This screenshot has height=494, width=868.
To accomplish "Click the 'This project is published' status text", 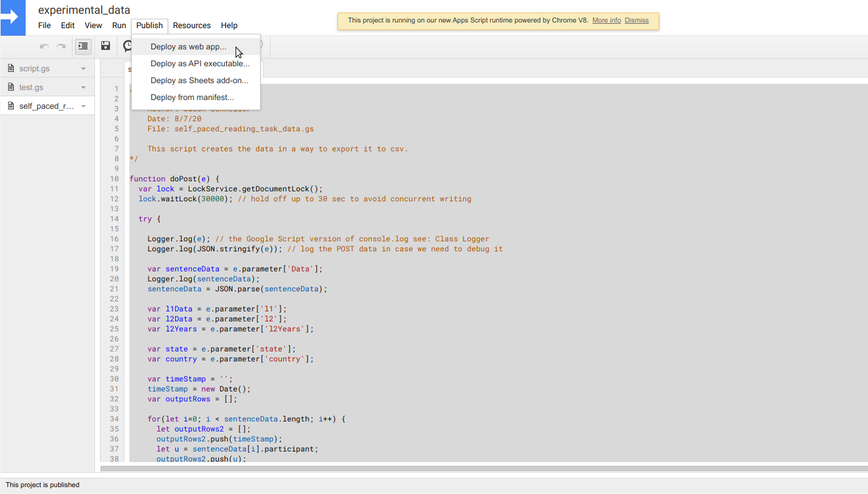I will click(x=42, y=485).
